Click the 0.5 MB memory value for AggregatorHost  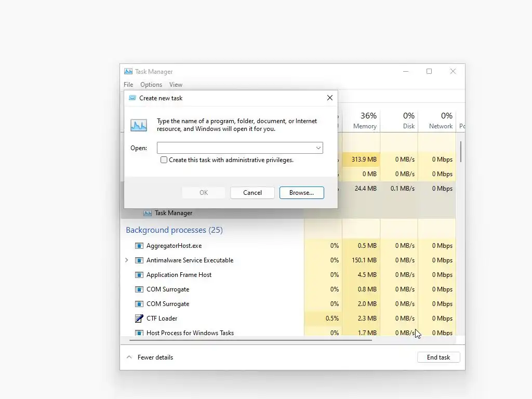367,246
